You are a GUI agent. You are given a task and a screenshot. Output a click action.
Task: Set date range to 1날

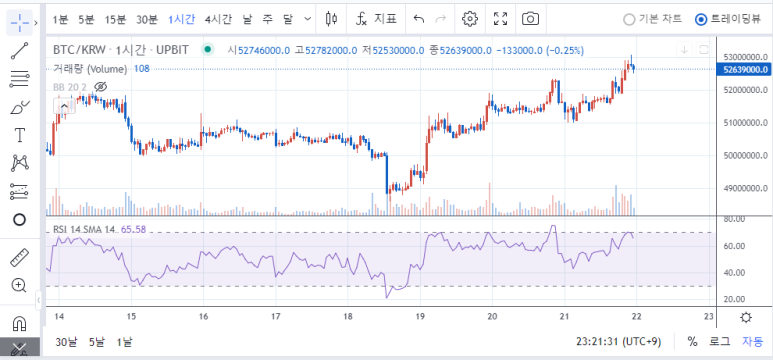[x=124, y=342]
